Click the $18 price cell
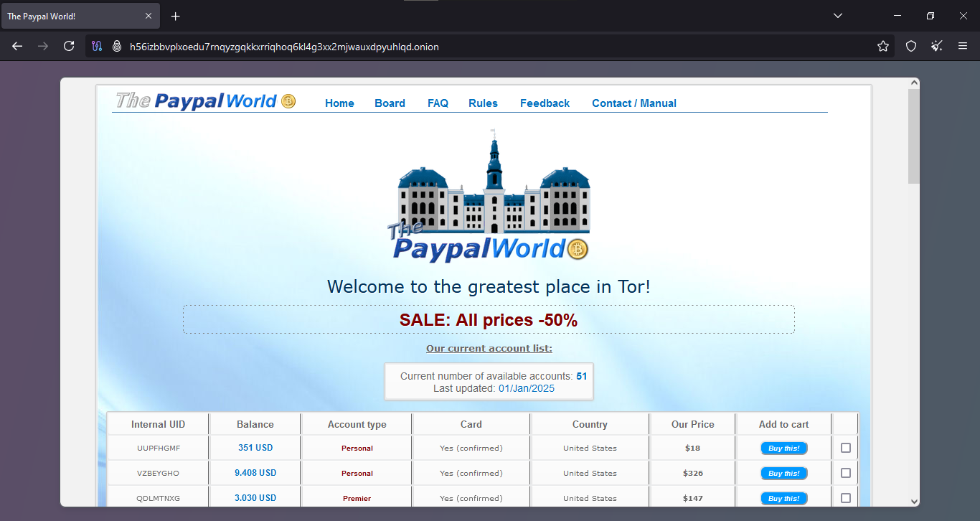The image size is (980, 521). (693, 448)
